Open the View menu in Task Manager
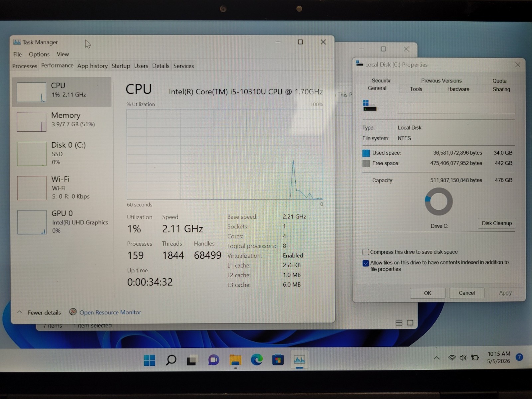The height and width of the screenshot is (399, 532). tap(63, 54)
